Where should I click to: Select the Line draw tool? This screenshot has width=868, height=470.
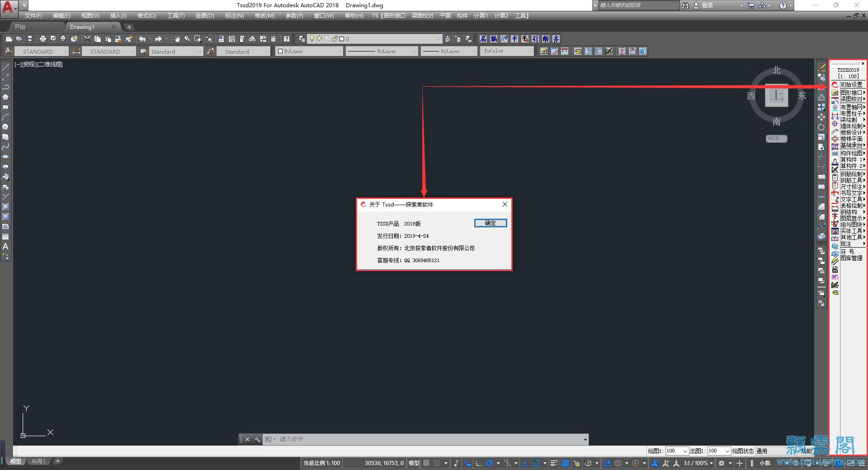pyautogui.click(x=5, y=67)
